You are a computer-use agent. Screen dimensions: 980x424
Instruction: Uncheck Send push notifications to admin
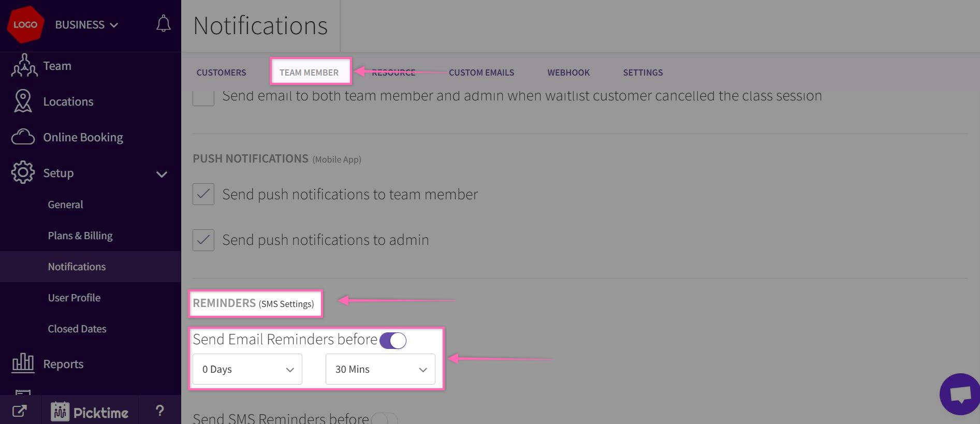(203, 240)
